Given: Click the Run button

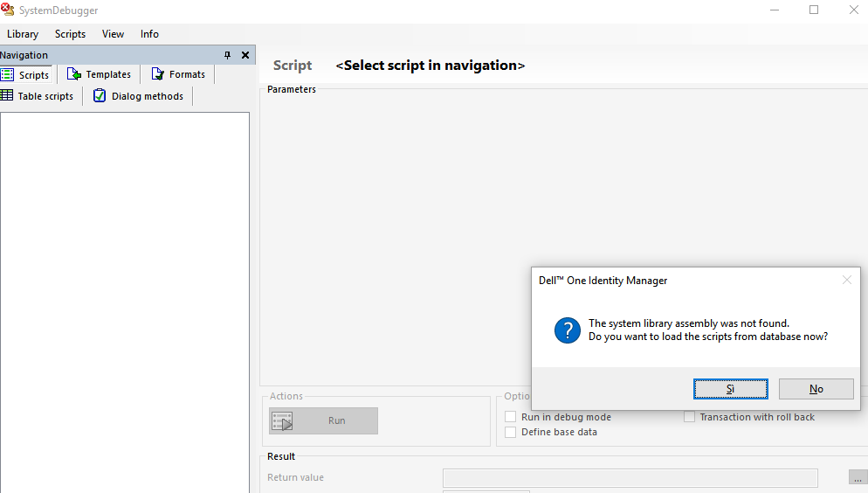Looking at the screenshot, I should pos(323,421).
